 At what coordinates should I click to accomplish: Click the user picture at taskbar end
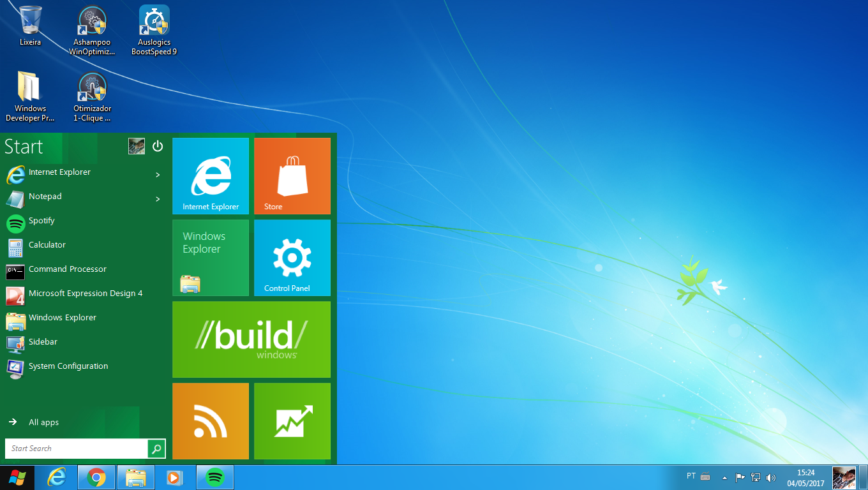(x=844, y=477)
